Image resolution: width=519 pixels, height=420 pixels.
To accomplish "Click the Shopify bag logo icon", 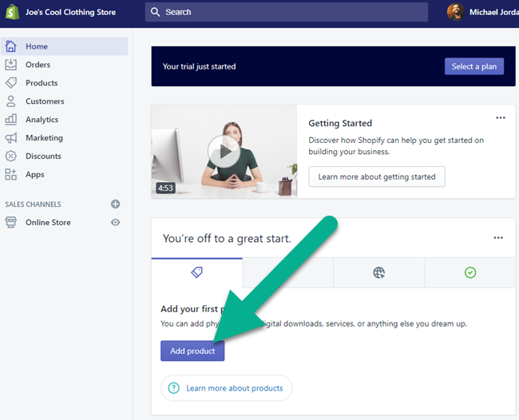I will pos(13,12).
